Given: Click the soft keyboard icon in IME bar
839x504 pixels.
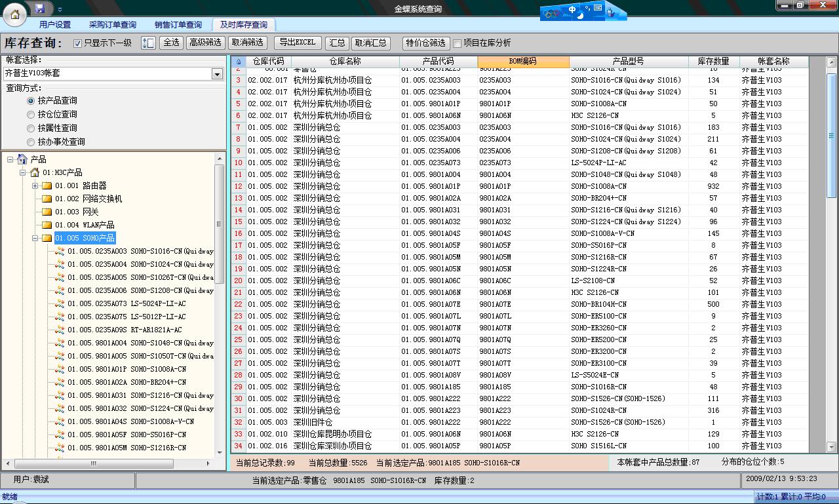Looking at the screenshot, I should click(598, 8).
